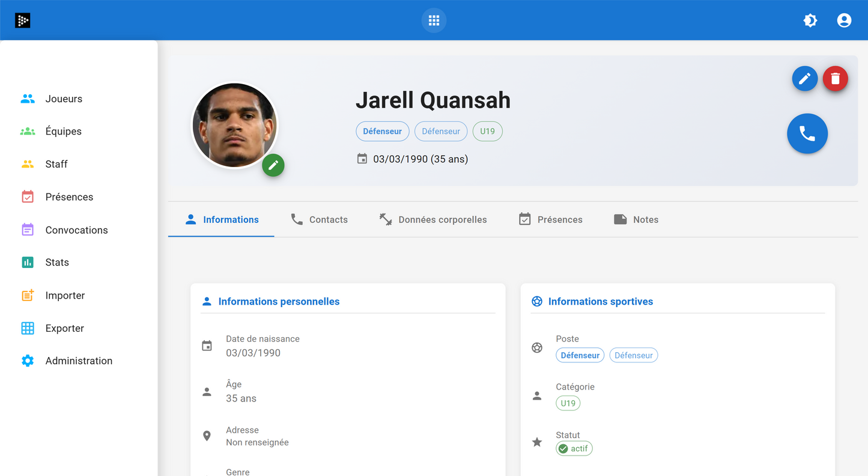Select the Exporter grid icon
This screenshot has width=868, height=476.
tap(28, 328)
